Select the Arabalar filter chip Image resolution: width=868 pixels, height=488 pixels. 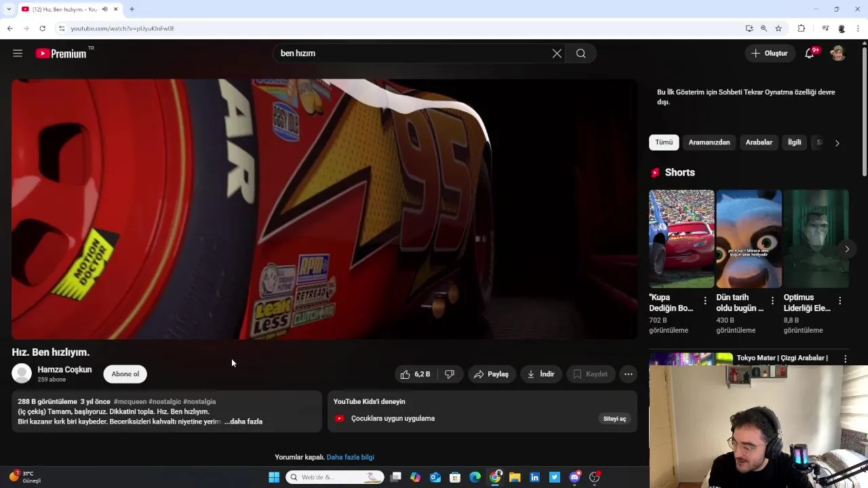[x=759, y=142]
